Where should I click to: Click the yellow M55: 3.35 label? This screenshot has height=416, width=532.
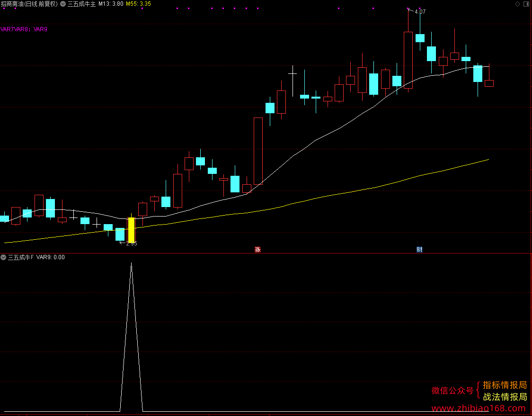click(138, 4)
